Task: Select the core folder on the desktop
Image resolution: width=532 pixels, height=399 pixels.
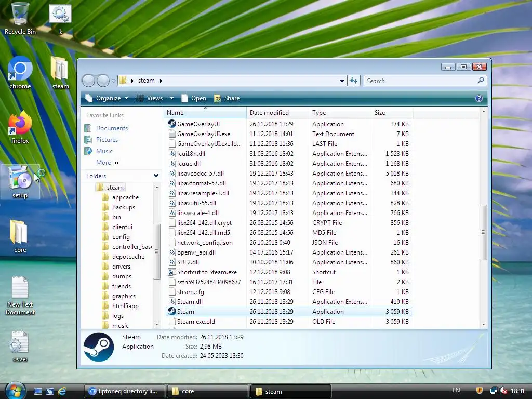Action: coord(20,236)
